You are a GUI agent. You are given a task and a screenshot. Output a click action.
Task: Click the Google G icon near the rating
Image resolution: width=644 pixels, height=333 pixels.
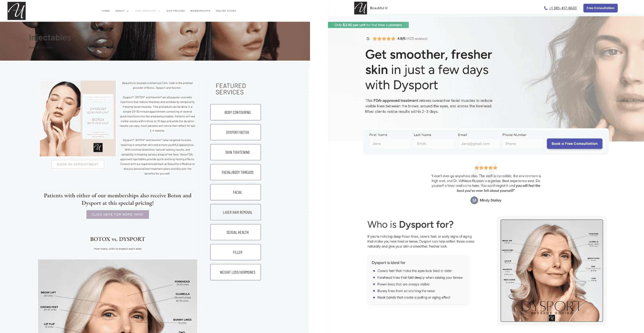tap(368, 39)
